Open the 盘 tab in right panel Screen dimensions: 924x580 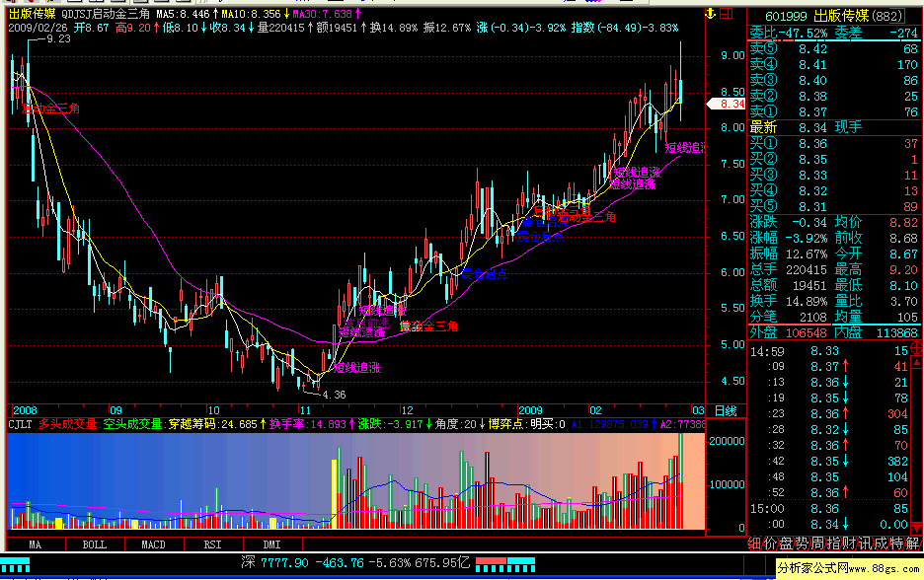[786, 544]
